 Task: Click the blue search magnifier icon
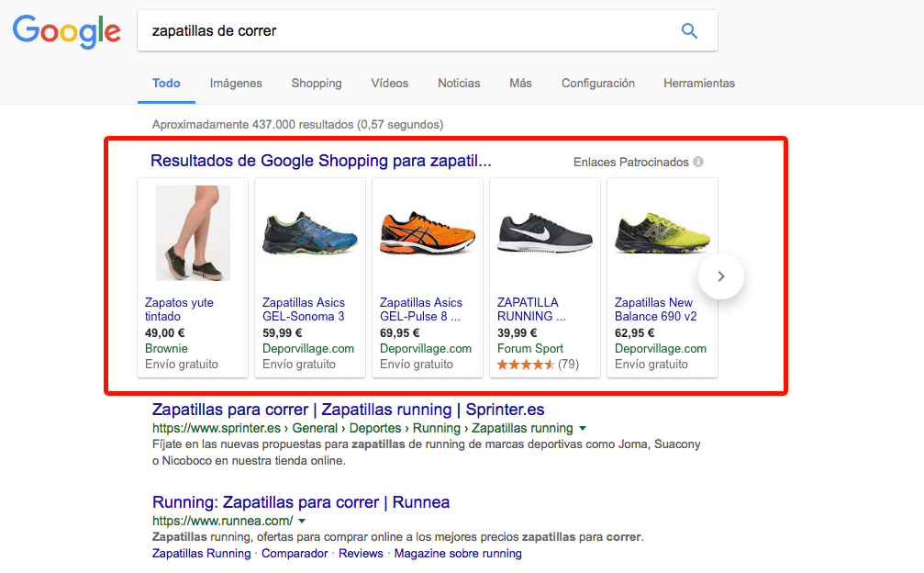click(689, 30)
